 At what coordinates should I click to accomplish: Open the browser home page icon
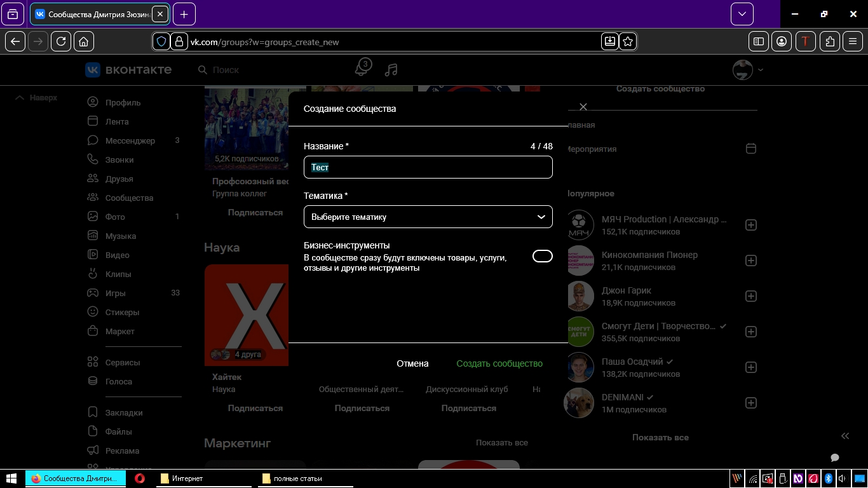click(83, 41)
